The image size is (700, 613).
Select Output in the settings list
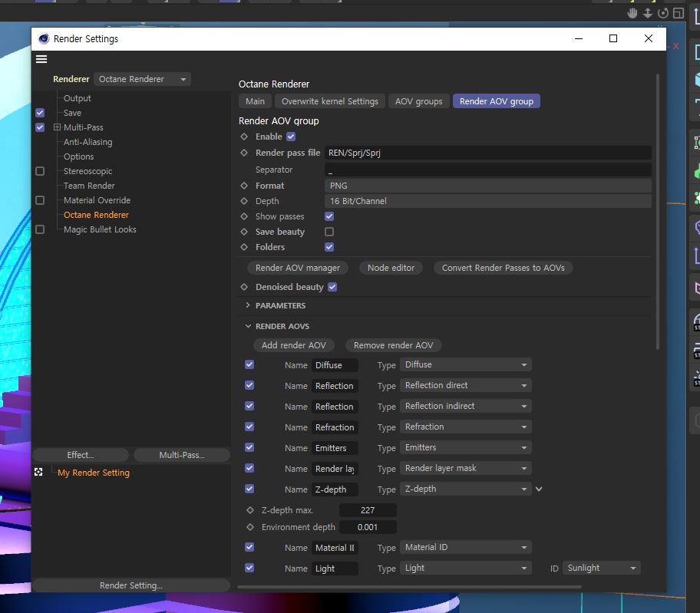(x=78, y=98)
